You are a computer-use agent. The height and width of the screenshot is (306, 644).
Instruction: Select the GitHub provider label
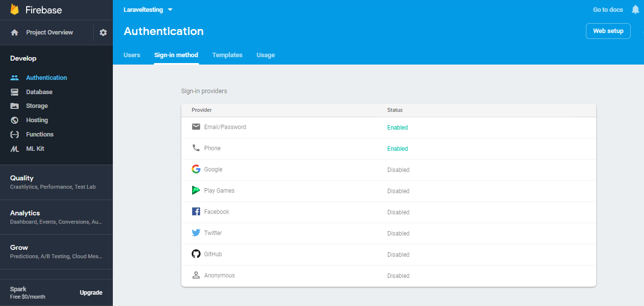(213, 254)
